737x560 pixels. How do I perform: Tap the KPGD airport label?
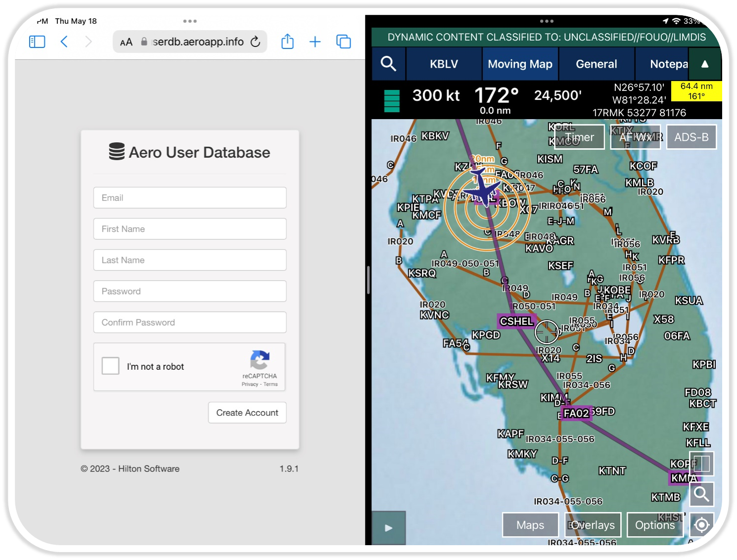[486, 335]
